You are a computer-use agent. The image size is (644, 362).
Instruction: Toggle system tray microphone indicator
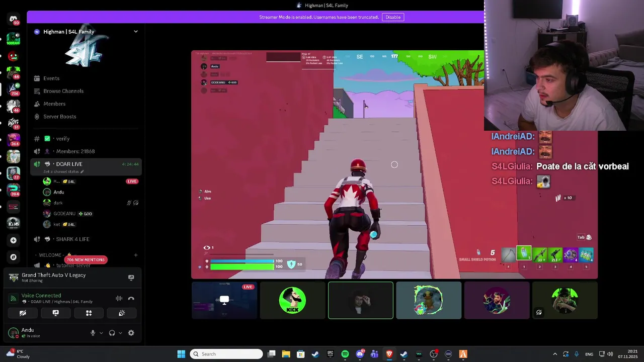pos(577,354)
